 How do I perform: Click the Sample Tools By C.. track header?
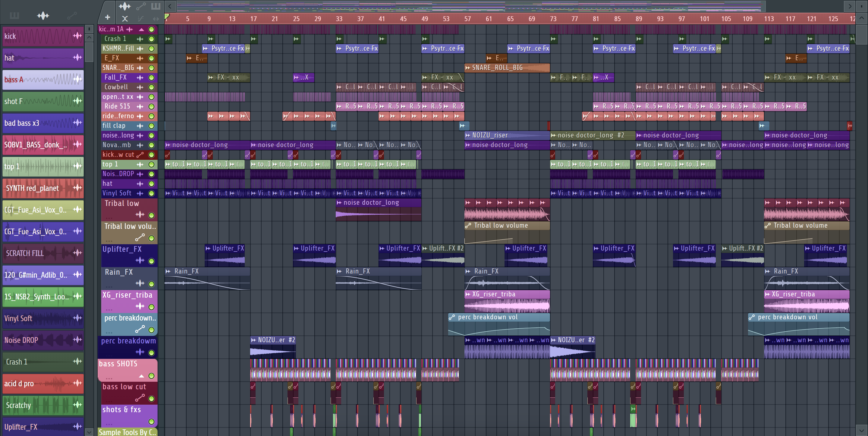[128, 432]
